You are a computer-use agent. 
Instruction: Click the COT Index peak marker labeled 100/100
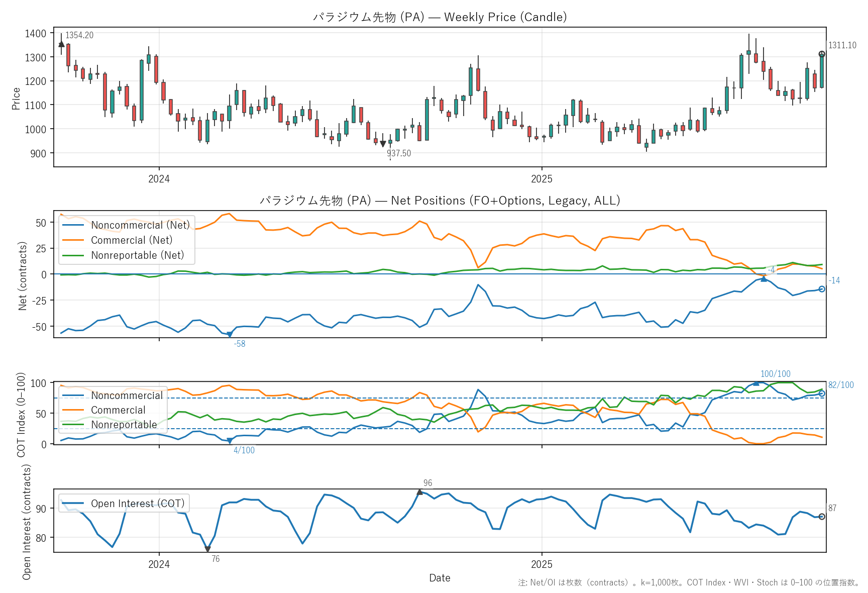756,383
